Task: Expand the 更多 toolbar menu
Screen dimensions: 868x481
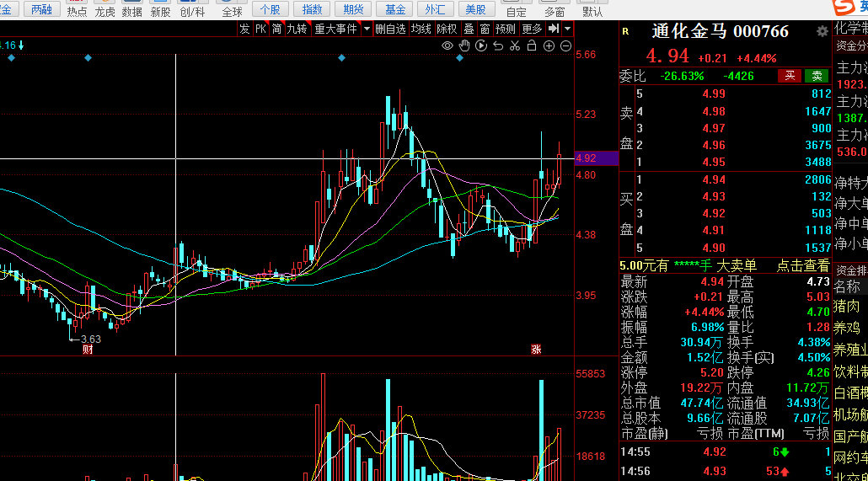Action: pyautogui.click(x=532, y=29)
